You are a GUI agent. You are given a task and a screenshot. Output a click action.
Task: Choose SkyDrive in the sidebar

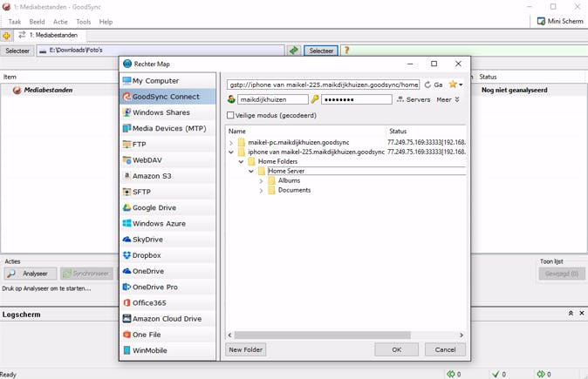168,240
